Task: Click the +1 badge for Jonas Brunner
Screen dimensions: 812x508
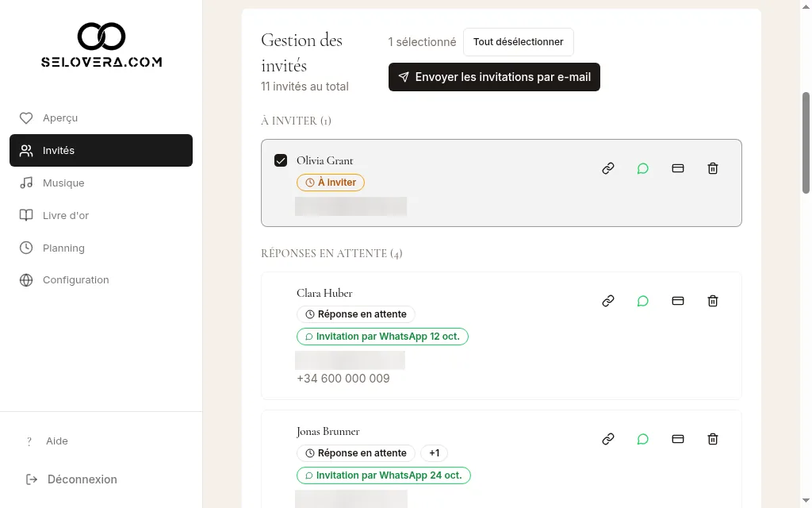Action: tap(434, 453)
